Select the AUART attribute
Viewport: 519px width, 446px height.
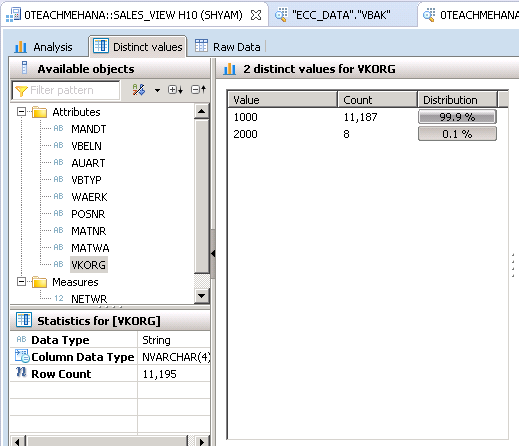click(x=88, y=163)
